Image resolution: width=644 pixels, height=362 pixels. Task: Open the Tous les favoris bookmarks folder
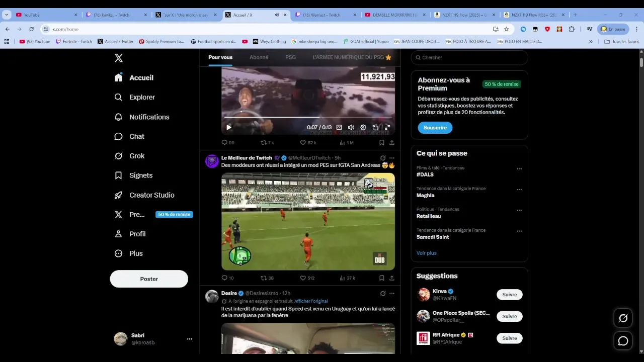(x=621, y=41)
